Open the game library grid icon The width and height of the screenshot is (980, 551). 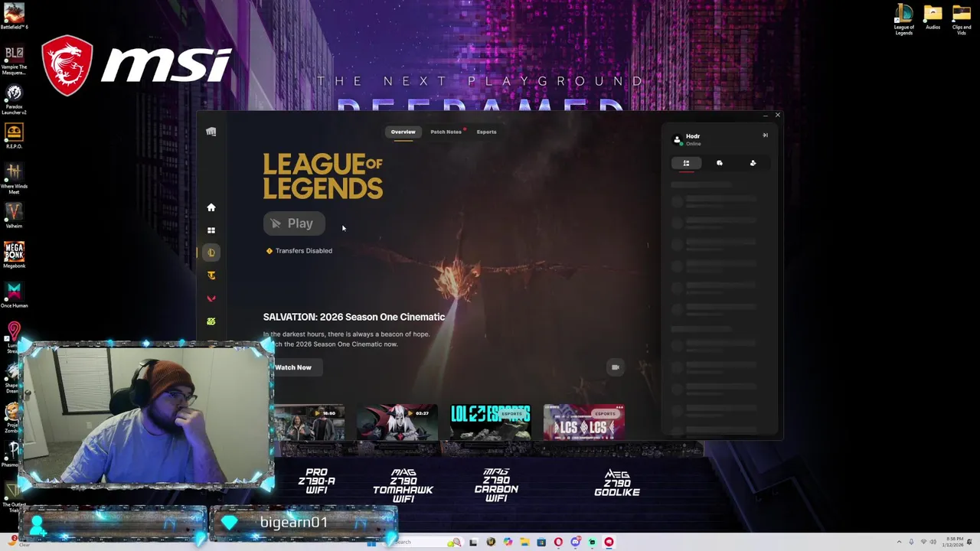click(211, 230)
